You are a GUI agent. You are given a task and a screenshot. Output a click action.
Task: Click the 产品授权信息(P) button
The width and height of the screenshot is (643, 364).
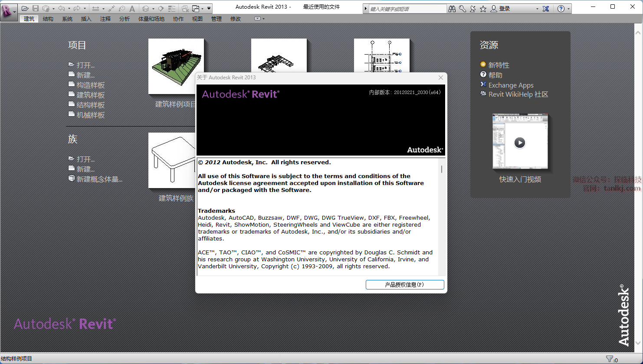[404, 285]
